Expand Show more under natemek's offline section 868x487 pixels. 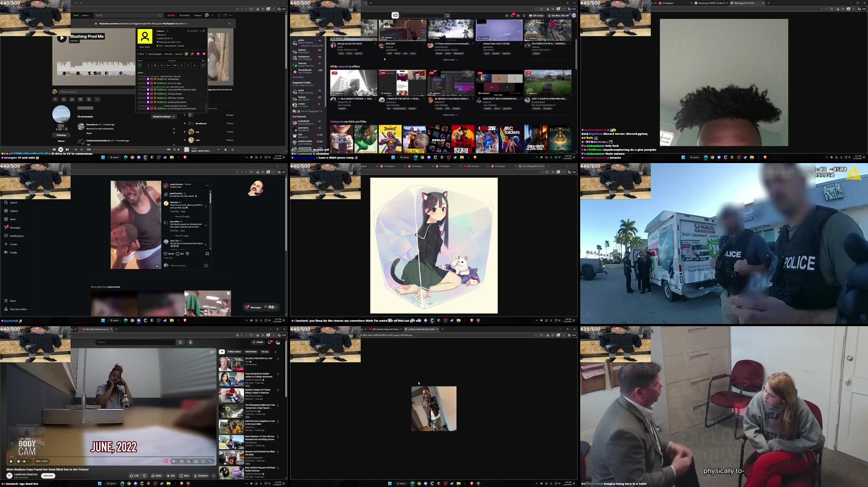click(x=450, y=115)
